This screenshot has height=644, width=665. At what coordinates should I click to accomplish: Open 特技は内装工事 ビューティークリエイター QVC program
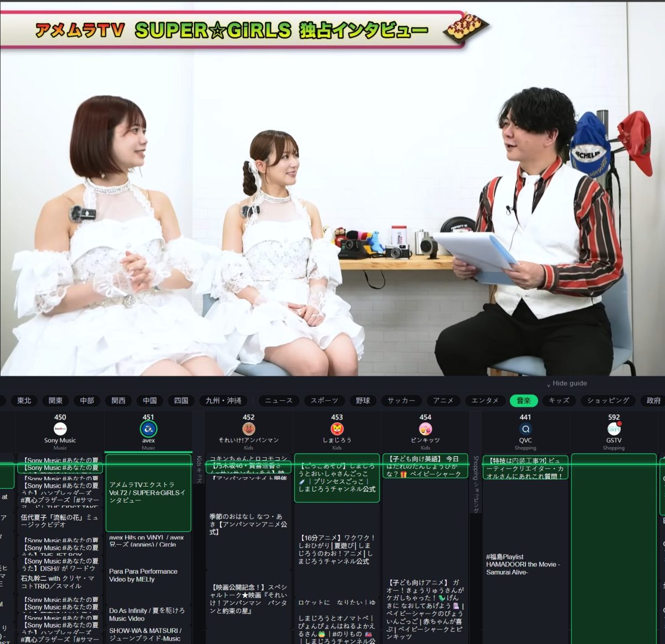(x=525, y=468)
